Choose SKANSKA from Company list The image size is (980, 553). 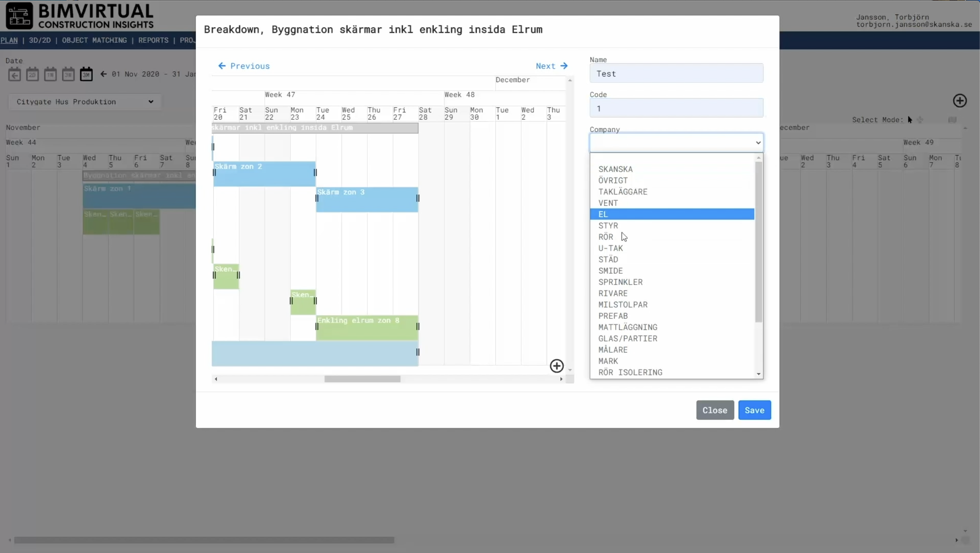pyautogui.click(x=672, y=169)
